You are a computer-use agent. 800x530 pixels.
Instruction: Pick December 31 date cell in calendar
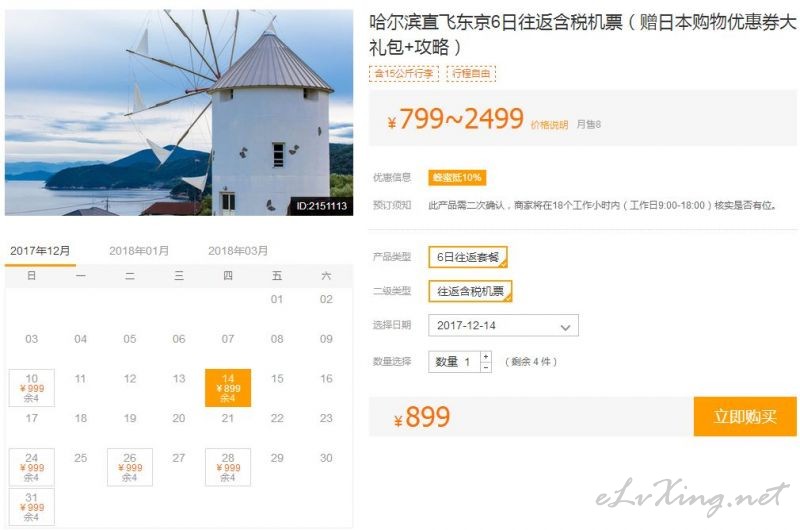[x=32, y=507]
